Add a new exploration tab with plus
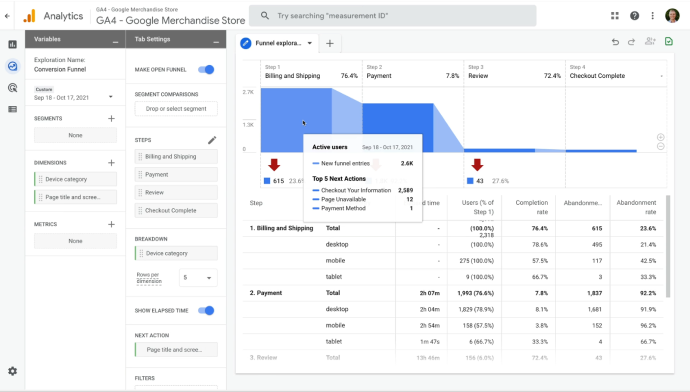The width and height of the screenshot is (690, 392). [330, 43]
